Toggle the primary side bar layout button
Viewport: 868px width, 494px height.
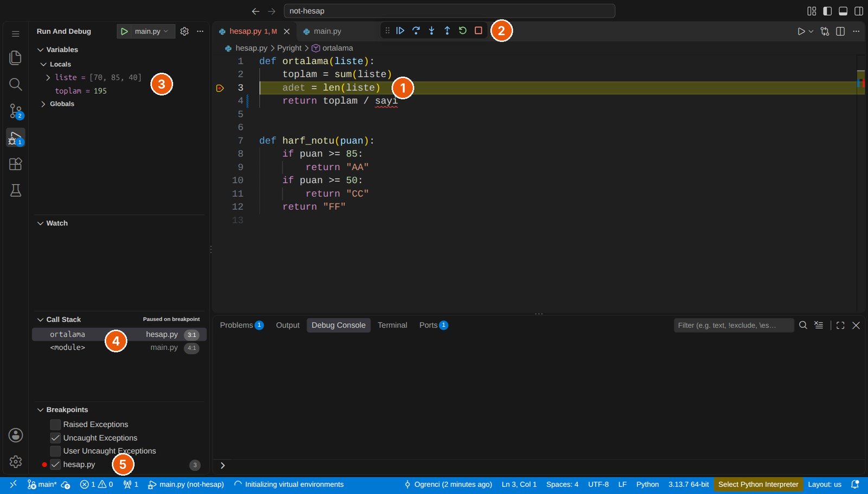tap(827, 11)
